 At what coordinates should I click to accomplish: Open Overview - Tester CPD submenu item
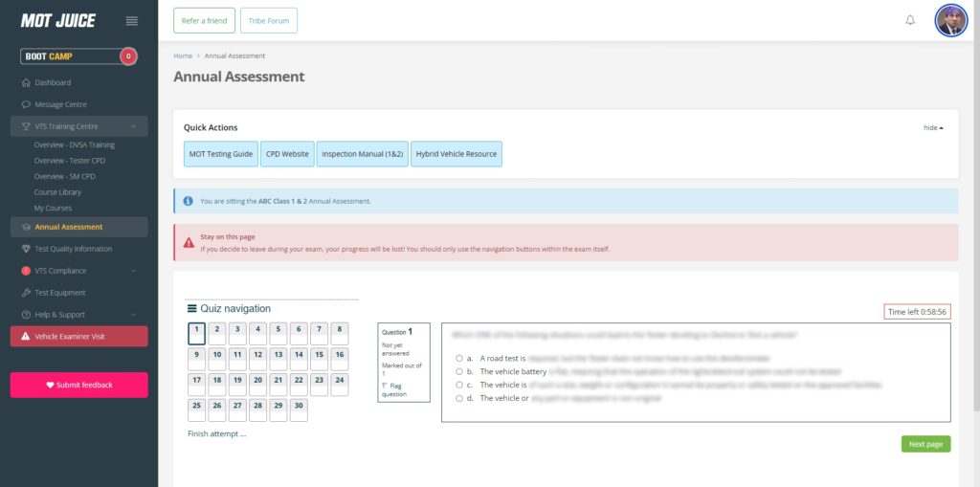(x=70, y=161)
